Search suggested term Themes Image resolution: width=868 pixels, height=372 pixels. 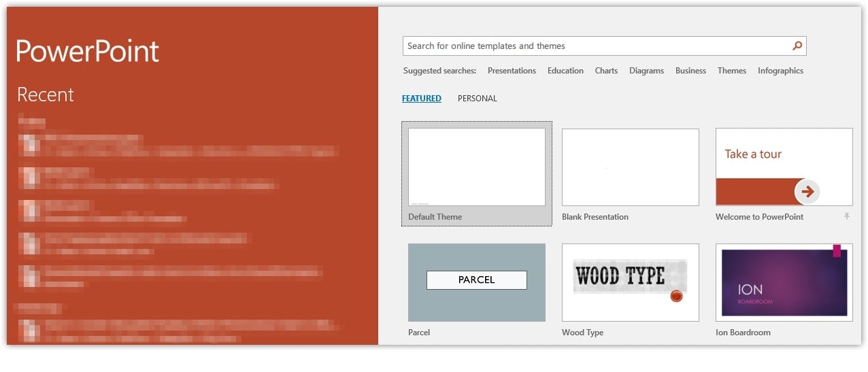point(732,71)
